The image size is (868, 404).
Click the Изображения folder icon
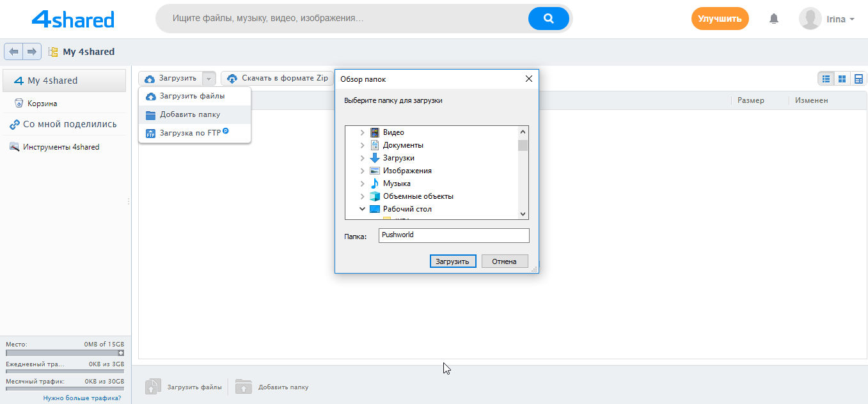pyautogui.click(x=375, y=171)
